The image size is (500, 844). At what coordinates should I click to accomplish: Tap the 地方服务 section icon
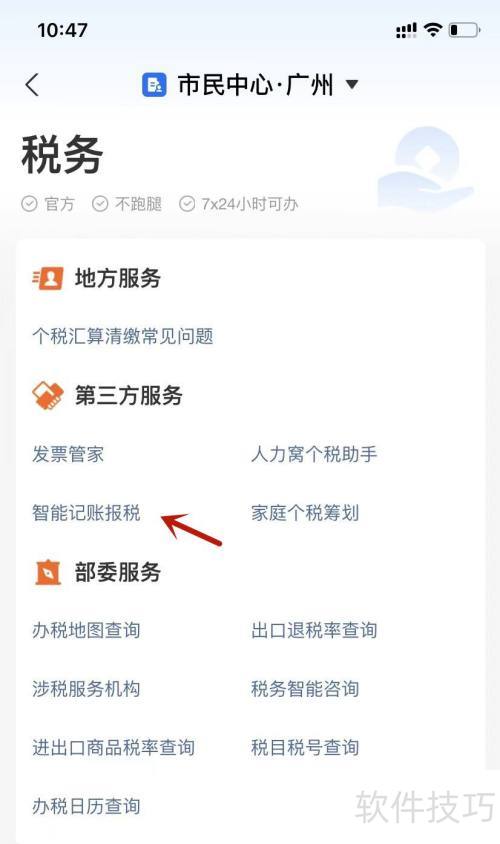click(48, 278)
